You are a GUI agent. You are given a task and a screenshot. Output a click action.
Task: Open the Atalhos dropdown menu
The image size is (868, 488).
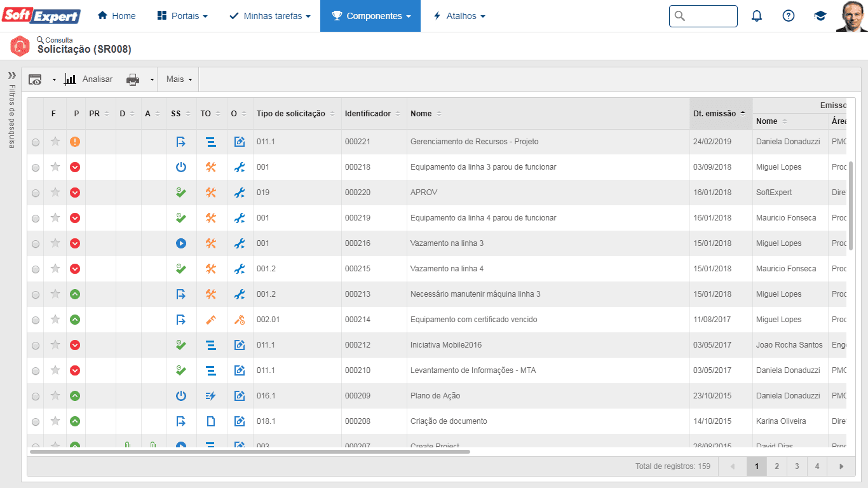[459, 16]
